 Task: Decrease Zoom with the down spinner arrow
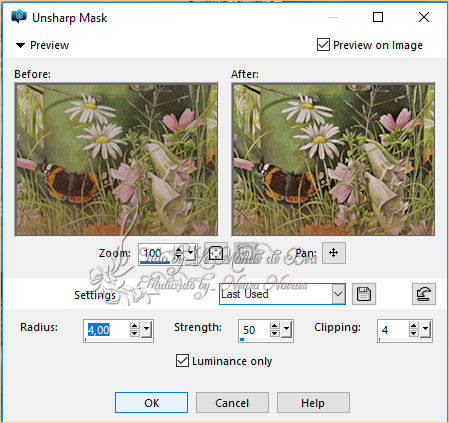(179, 258)
